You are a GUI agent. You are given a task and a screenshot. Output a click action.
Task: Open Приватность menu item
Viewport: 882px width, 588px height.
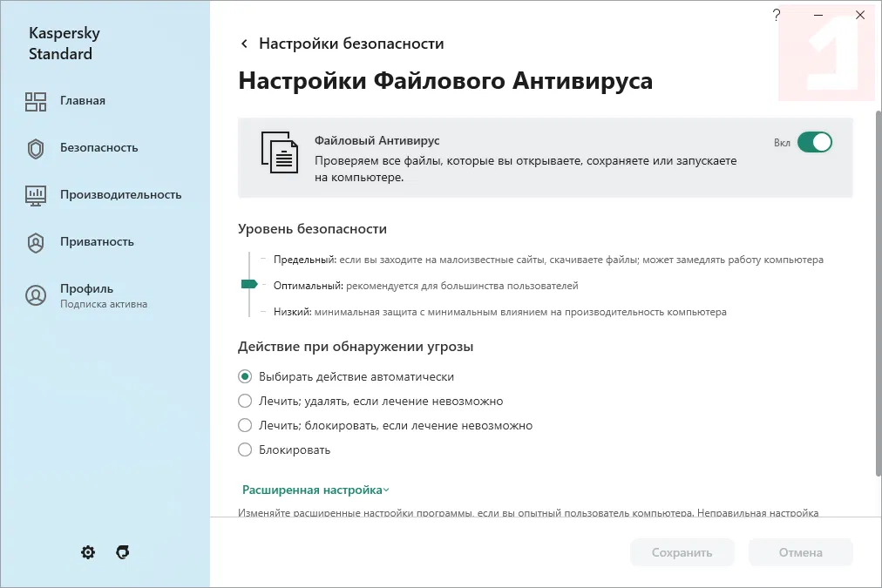pyautogui.click(x=97, y=241)
